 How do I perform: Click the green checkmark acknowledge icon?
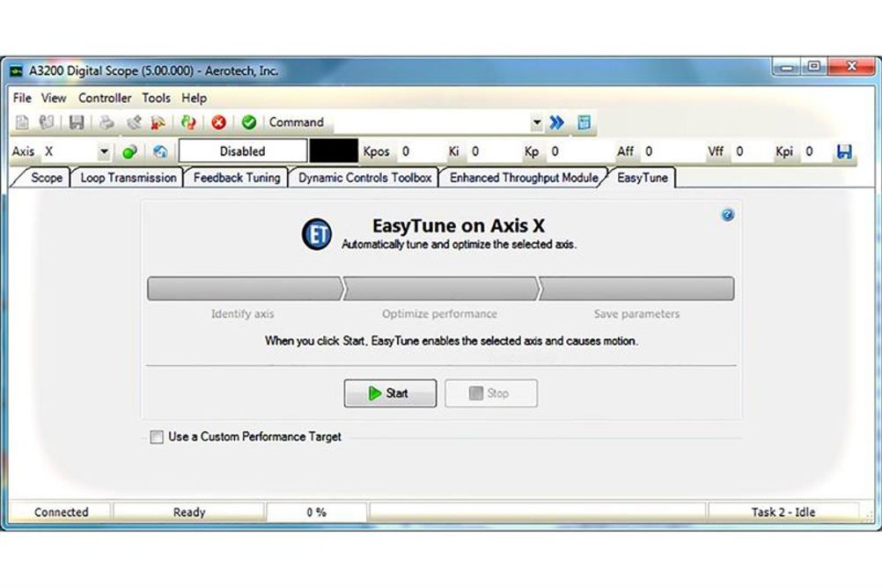click(x=248, y=122)
